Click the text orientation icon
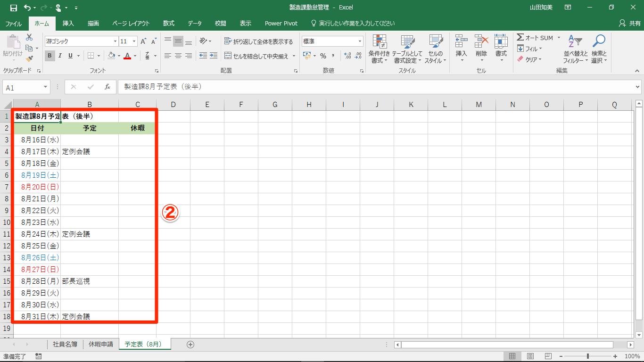Screen dimensions: 644x362 tap(203, 41)
